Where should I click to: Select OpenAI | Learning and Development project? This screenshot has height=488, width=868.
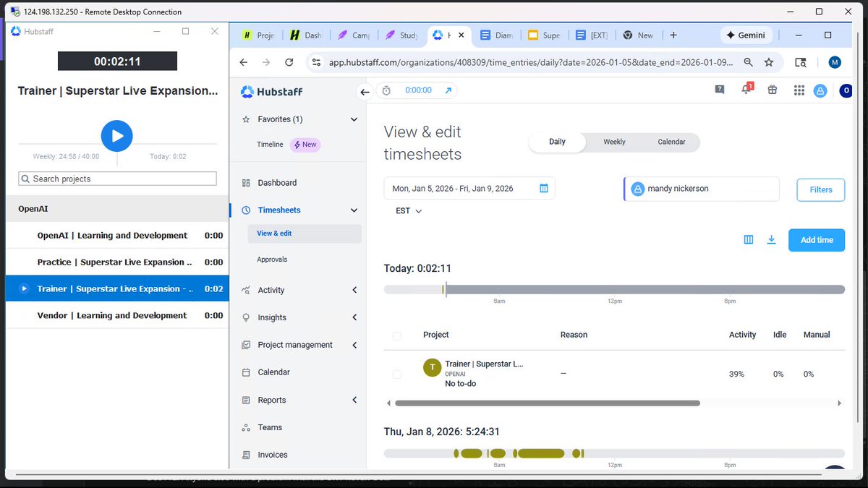pyautogui.click(x=117, y=235)
